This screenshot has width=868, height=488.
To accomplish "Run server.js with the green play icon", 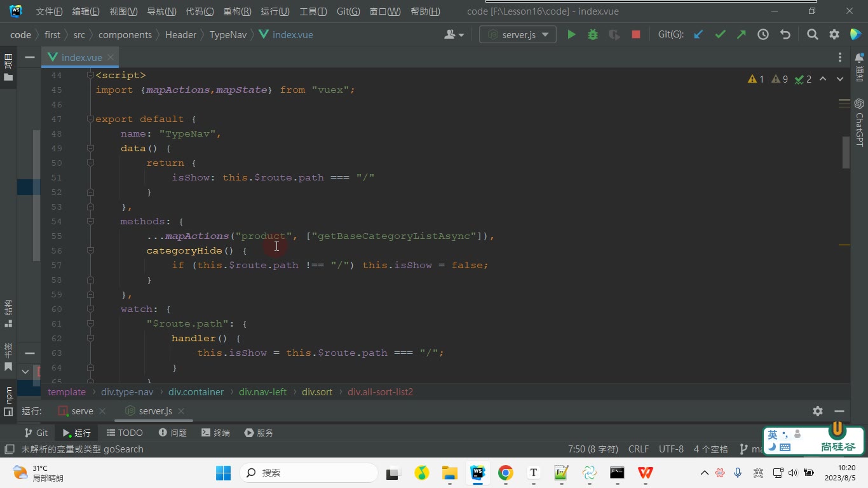I will (571, 35).
